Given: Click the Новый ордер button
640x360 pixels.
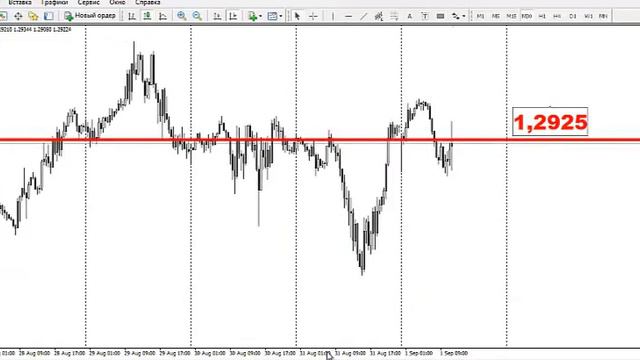Looking at the screenshot, I should 90,16.
